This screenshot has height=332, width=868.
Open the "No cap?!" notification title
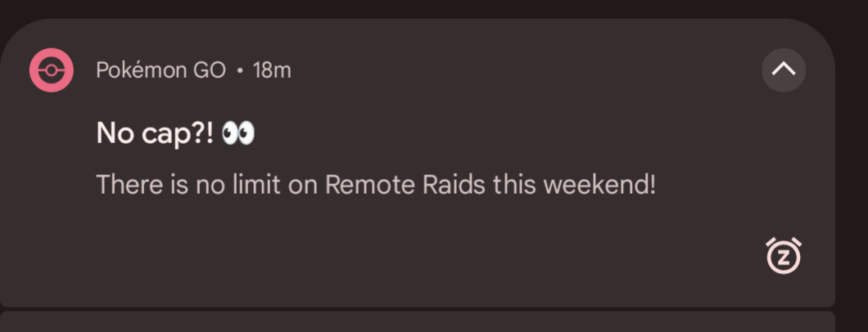156,132
